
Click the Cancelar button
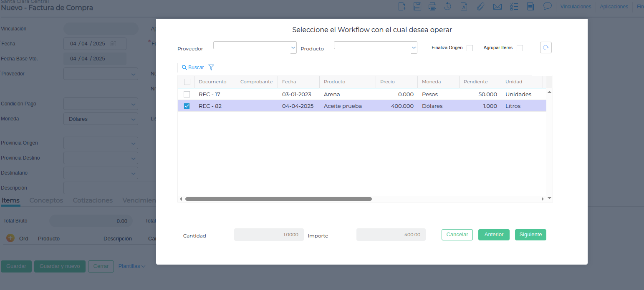(x=457, y=235)
